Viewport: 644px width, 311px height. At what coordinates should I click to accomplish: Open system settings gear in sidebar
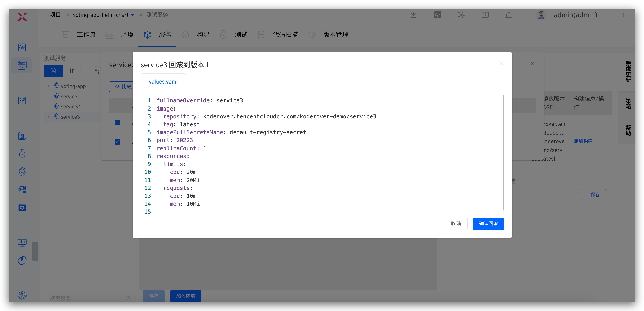(x=22, y=295)
